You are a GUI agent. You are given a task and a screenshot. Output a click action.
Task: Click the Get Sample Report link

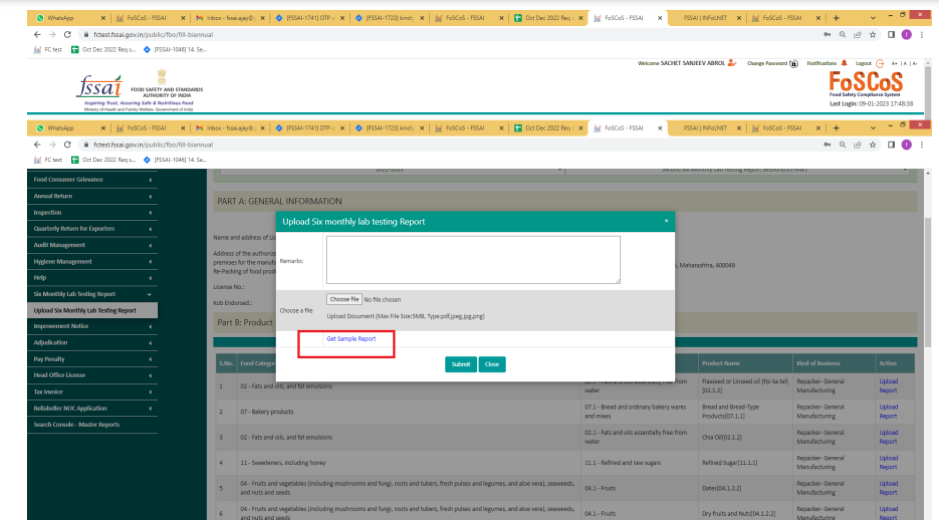(x=351, y=339)
